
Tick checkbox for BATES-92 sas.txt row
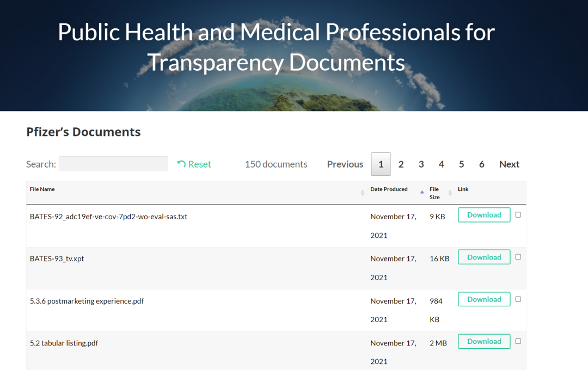518,215
